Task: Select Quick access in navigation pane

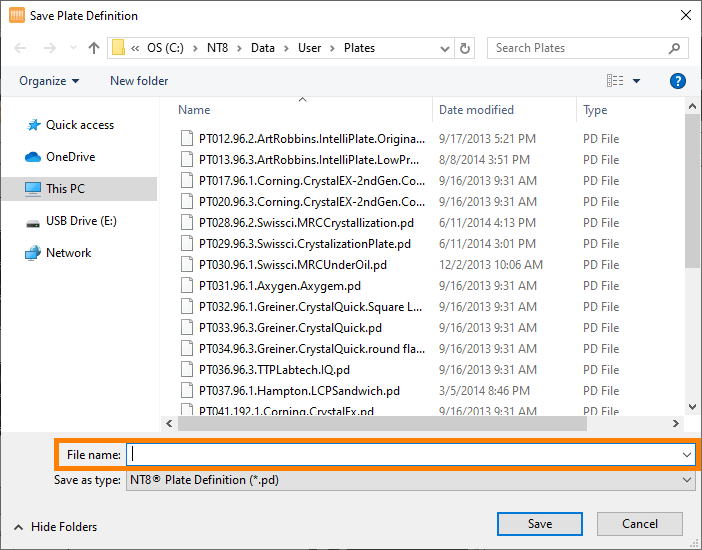Action: click(79, 125)
